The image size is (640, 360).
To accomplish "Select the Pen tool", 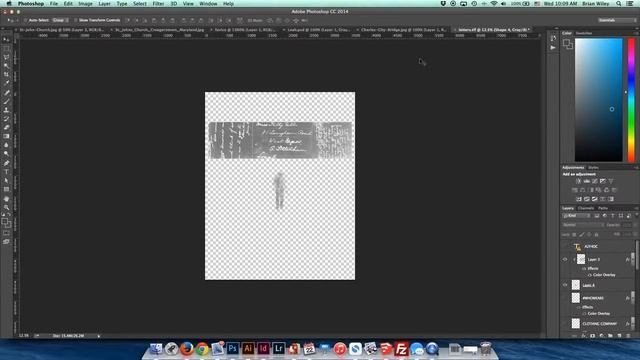I will 6,163.
